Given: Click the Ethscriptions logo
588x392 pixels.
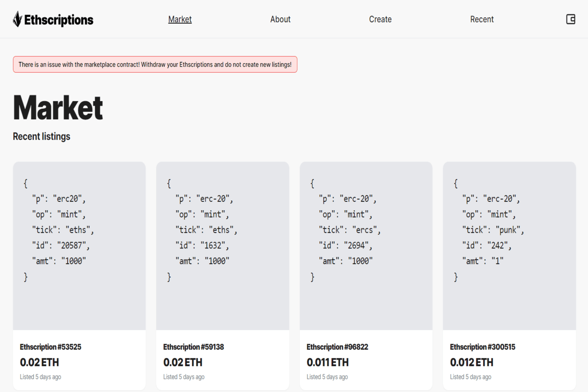Looking at the screenshot, I should [x=53, y=20].
